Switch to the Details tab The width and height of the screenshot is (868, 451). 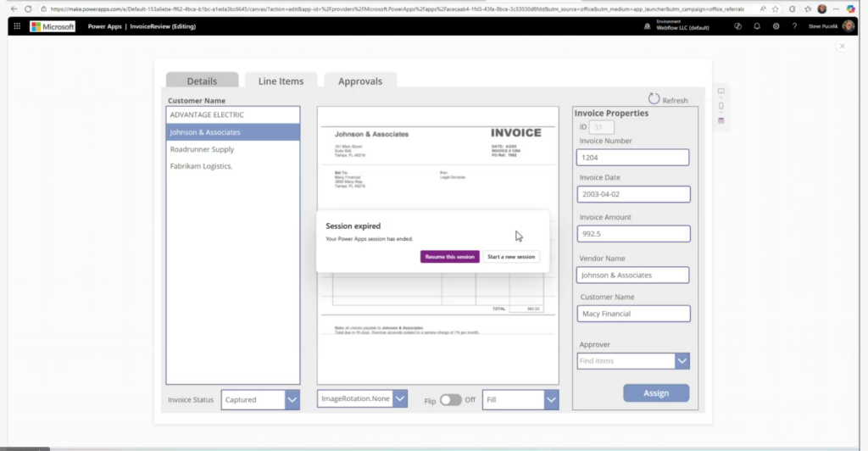[x=202, y=81]
